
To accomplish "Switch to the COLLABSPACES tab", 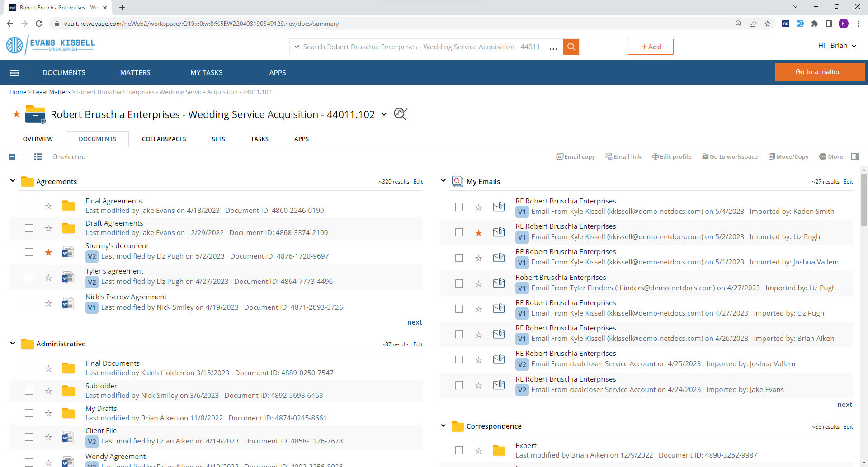I will point(164,139).
